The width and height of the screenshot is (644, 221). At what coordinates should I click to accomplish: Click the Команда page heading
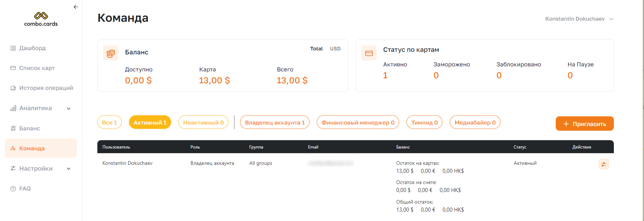tap(123, 18)
